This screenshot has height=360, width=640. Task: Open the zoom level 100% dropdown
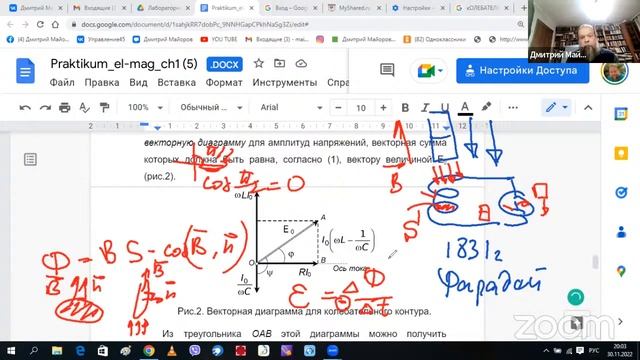[145, 107]
